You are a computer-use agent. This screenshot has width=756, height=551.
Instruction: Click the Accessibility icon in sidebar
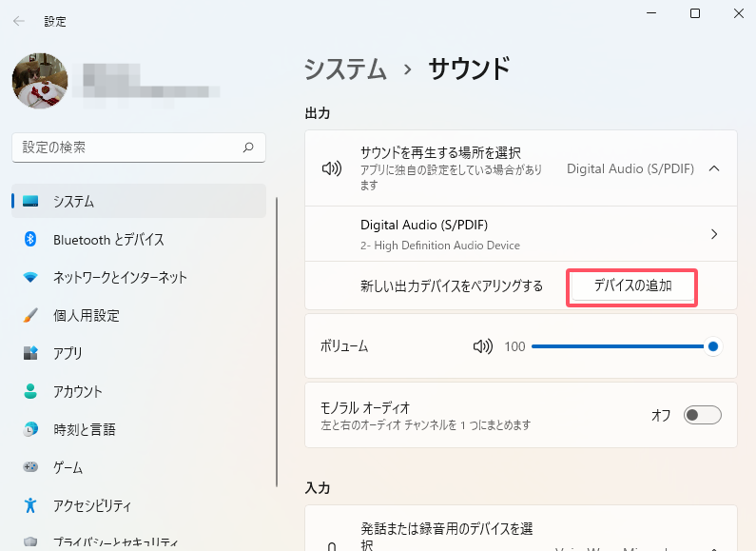click(30, 505)
